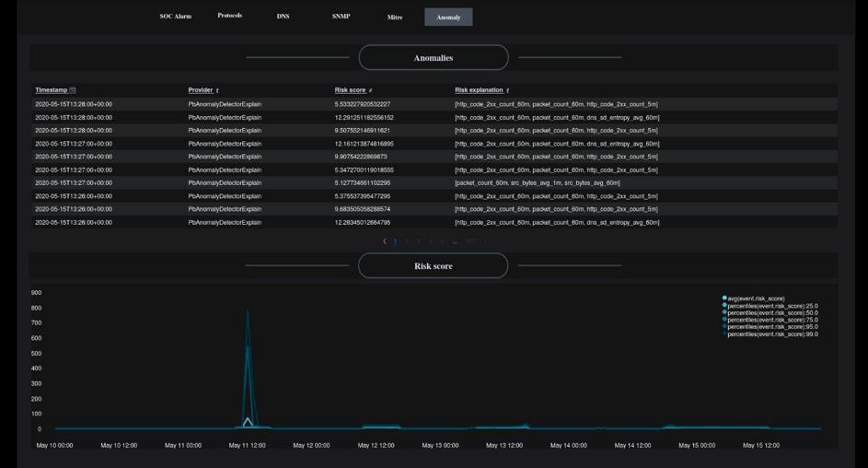The width and height of the screenshot is (868, 468).
Task: Click the 95.0 percentile legend color dot
Action: point(725,327)
